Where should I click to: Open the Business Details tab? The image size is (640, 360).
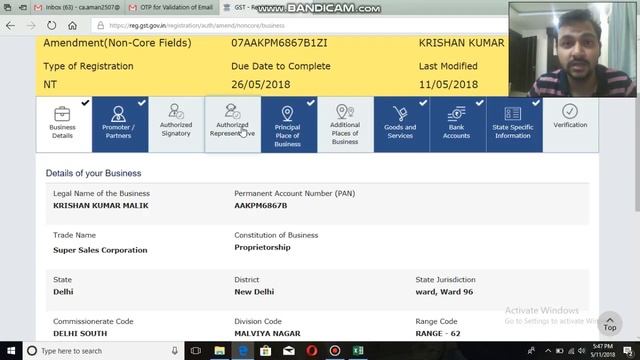pyautogui.click(x=64, y=124)
